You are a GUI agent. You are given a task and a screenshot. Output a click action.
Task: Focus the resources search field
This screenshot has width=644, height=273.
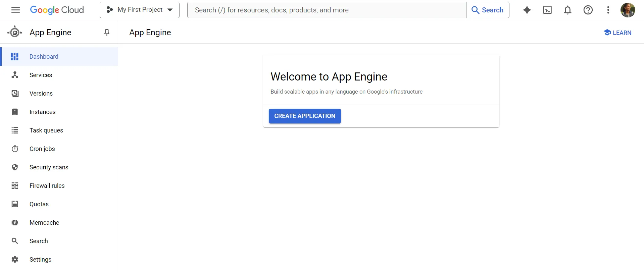[327, 10]
